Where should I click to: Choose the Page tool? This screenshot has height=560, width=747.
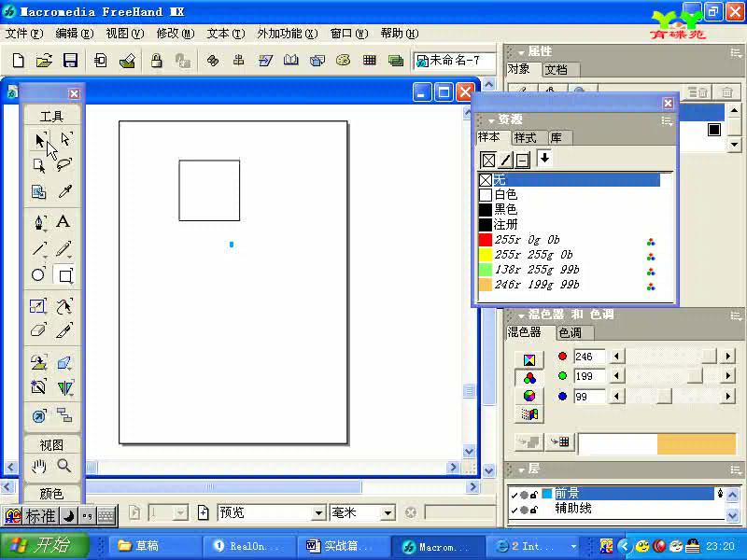coord(39,165)
